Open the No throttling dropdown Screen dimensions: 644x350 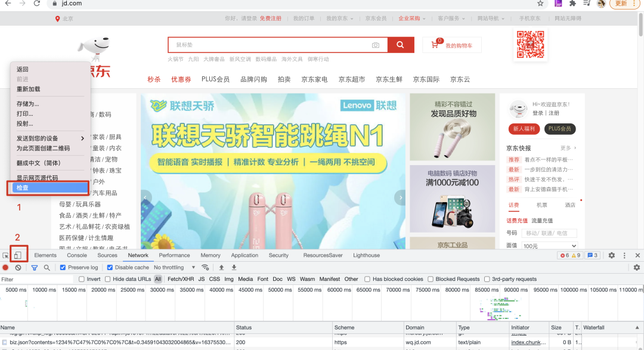point(175,268)
